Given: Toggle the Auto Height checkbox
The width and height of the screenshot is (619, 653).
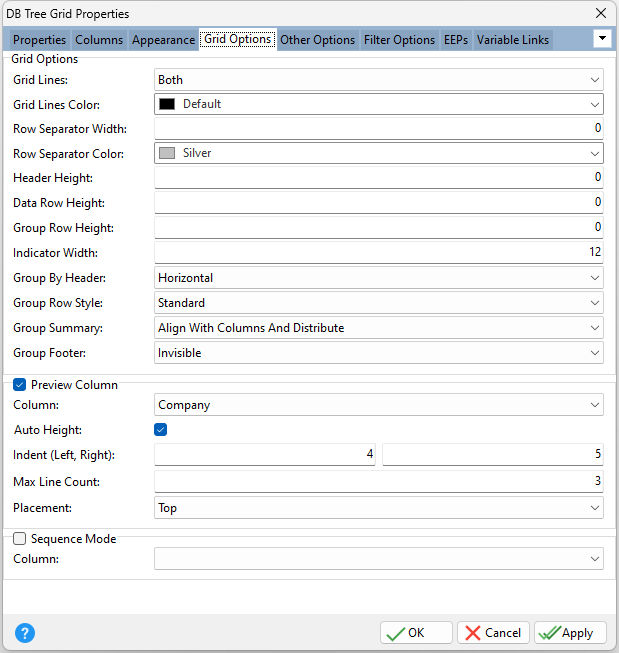Looking at the screenshot, I should [x=160, y=429].
